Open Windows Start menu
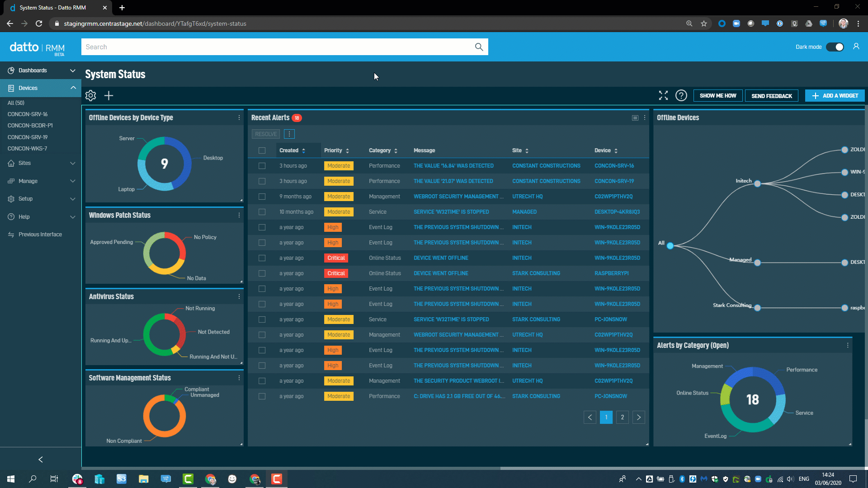This screenshot has width=868, height=488. 11,479
